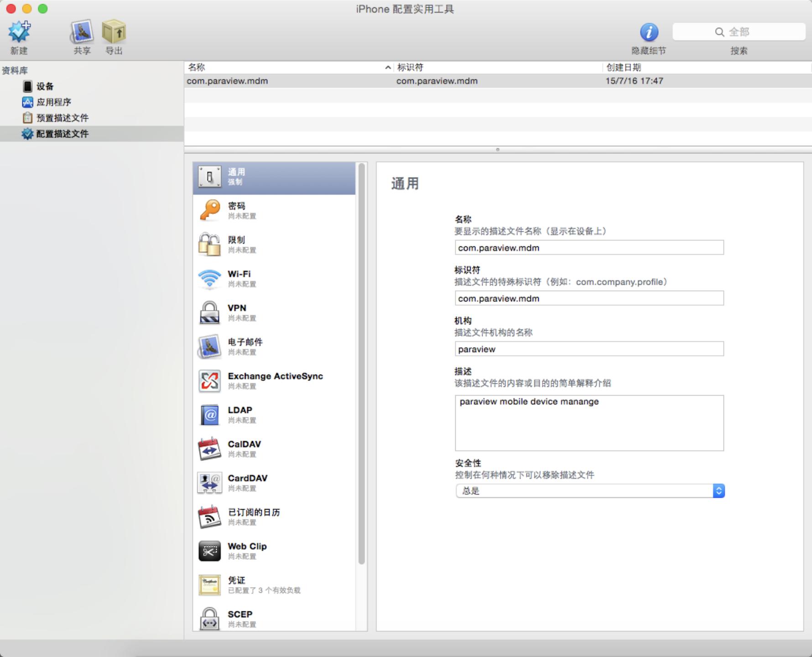Viewport: 812px width, 657px height.
Task: Click the Share toolbar icon
Action: click(x=82, y=32)
